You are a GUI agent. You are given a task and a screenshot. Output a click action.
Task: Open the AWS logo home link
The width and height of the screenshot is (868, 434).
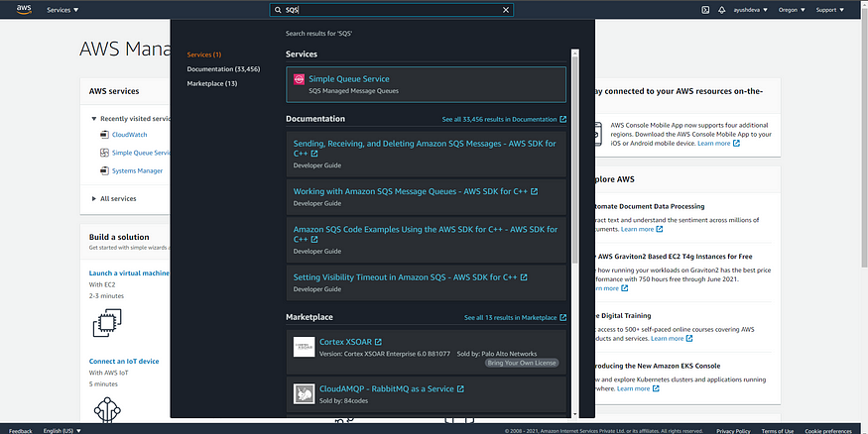(24, 9)
